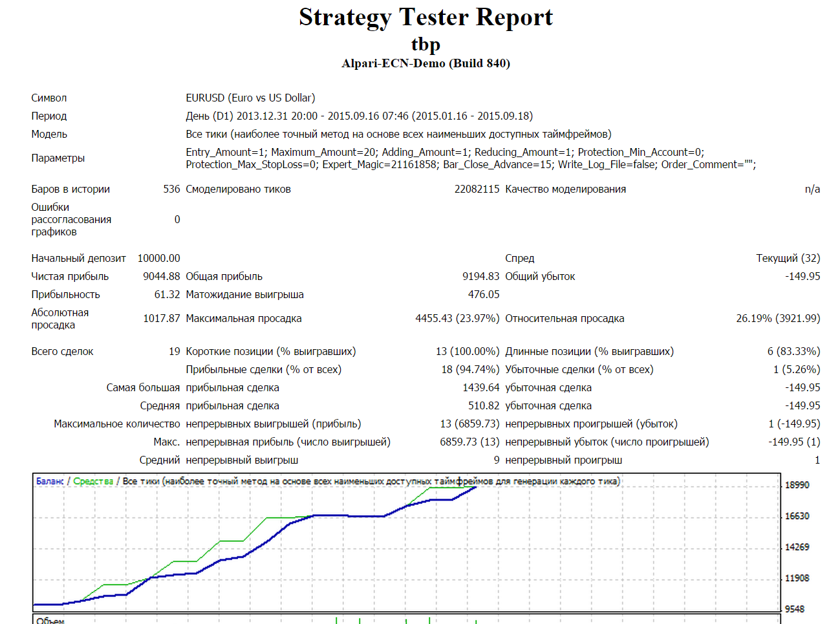Click the modelled ticks value '22082115'
840x624 pixels.
(x=477, y=189)
